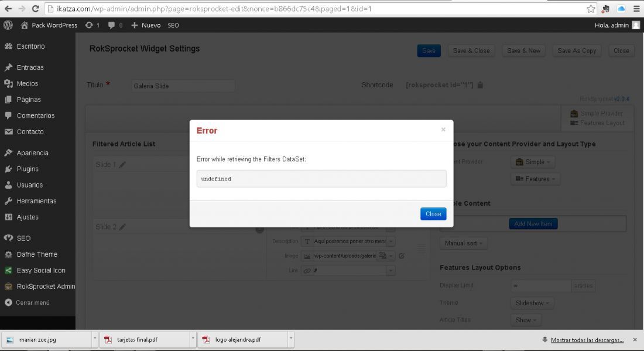Click the cloud extension icon in the toolbar
This screenshot has width=644, height=351.
[621, 9]
